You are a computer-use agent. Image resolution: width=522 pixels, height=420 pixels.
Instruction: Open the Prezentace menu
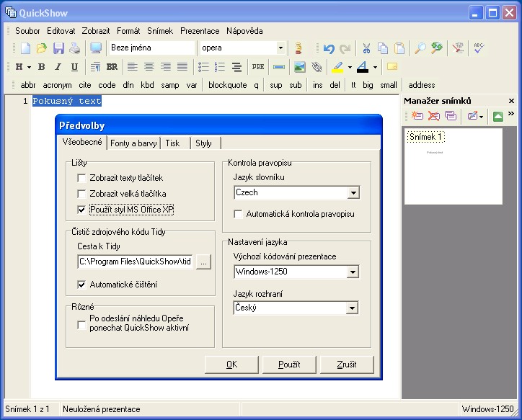point(200,31)
